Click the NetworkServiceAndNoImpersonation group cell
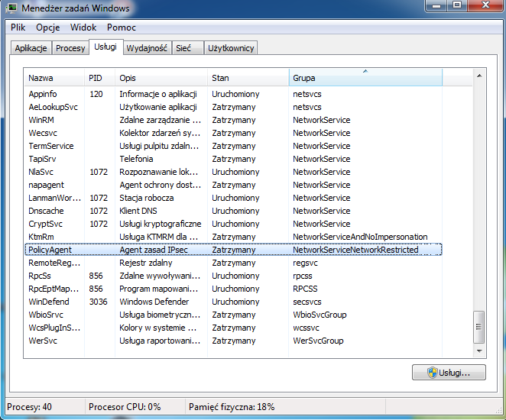This screenshot has height=420, width=506. 360,237
